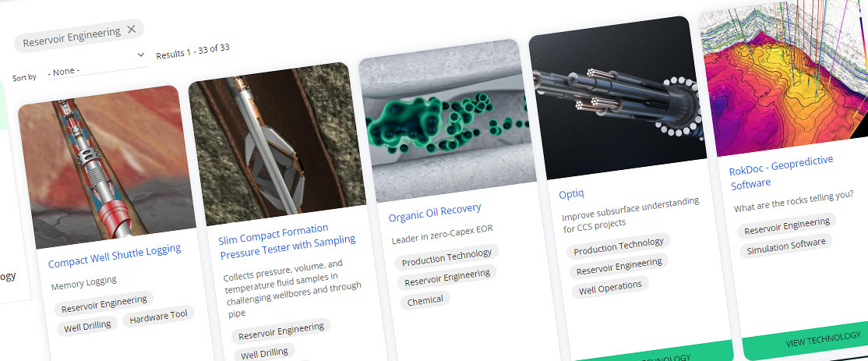
Task: Remove the Reservoir Engineering filter chip
Action: tap(131, 29)
